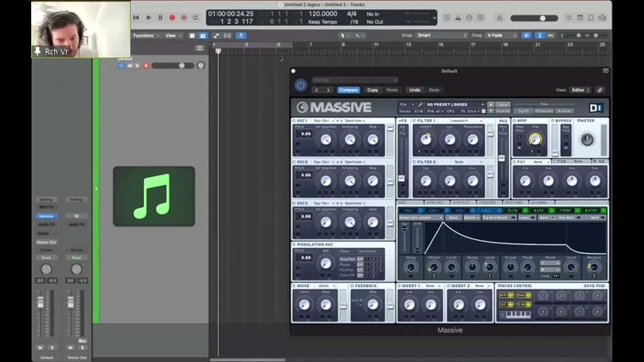Screen dimensions: 644x362
Task: Open the Snap Smart dropdown
Action: click(442, 35)
